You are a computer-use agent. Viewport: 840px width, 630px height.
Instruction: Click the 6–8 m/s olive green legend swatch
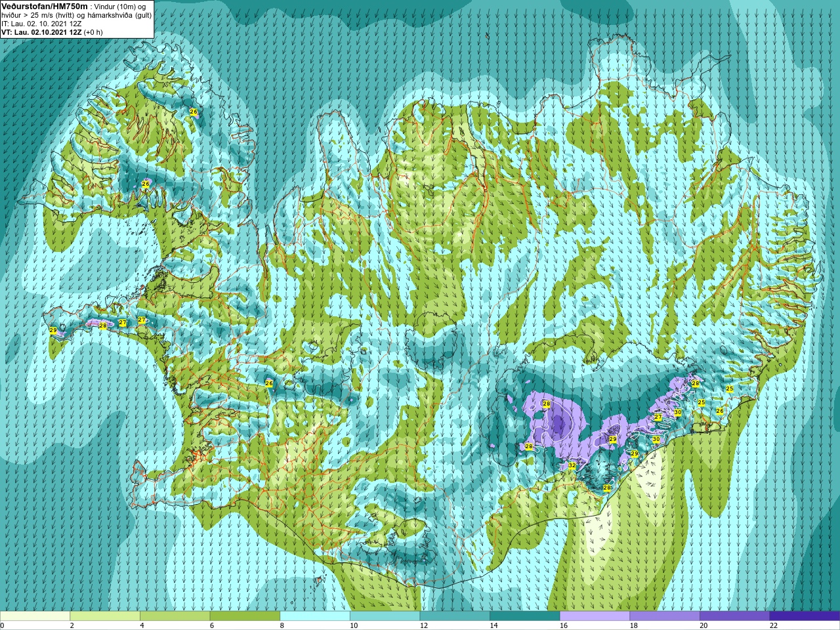[x=245, y=616]
